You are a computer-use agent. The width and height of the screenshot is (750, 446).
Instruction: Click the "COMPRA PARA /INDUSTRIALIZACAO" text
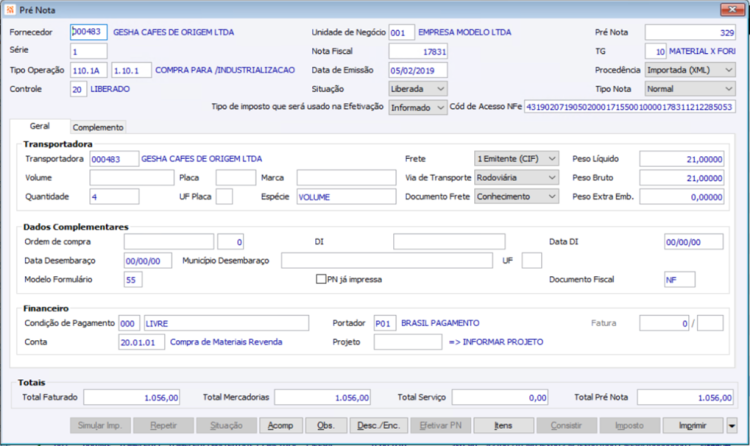coord(225,70)
